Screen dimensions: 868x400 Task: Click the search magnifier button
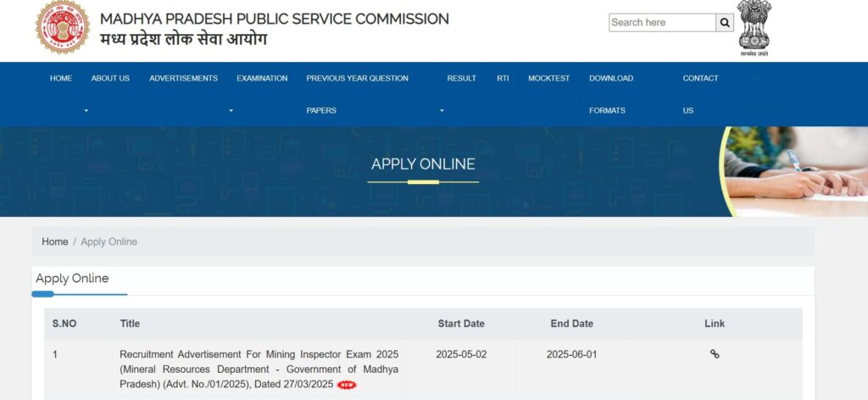[725, 23]
